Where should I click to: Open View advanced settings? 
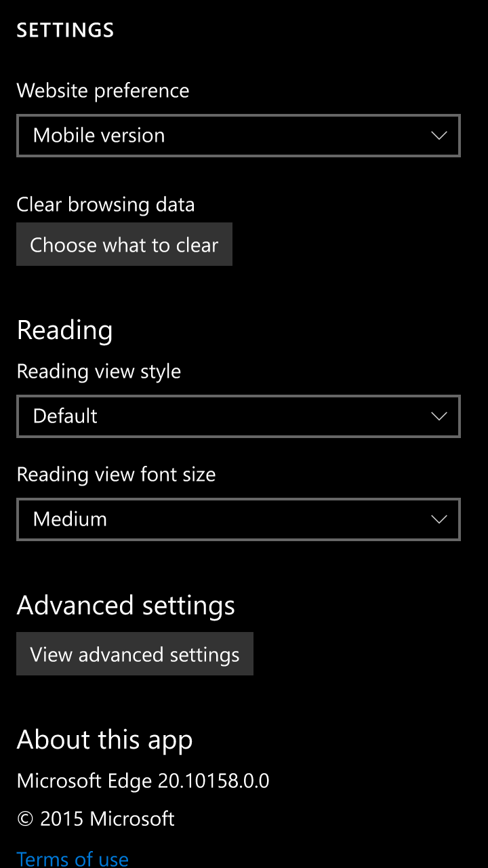point(135,654)
